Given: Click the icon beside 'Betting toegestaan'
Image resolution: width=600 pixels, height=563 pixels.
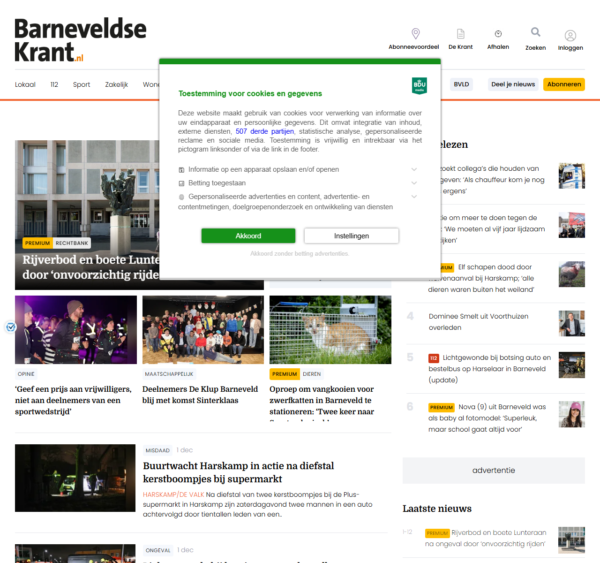Looking at the screenshot, I should [x=181, y=183].
